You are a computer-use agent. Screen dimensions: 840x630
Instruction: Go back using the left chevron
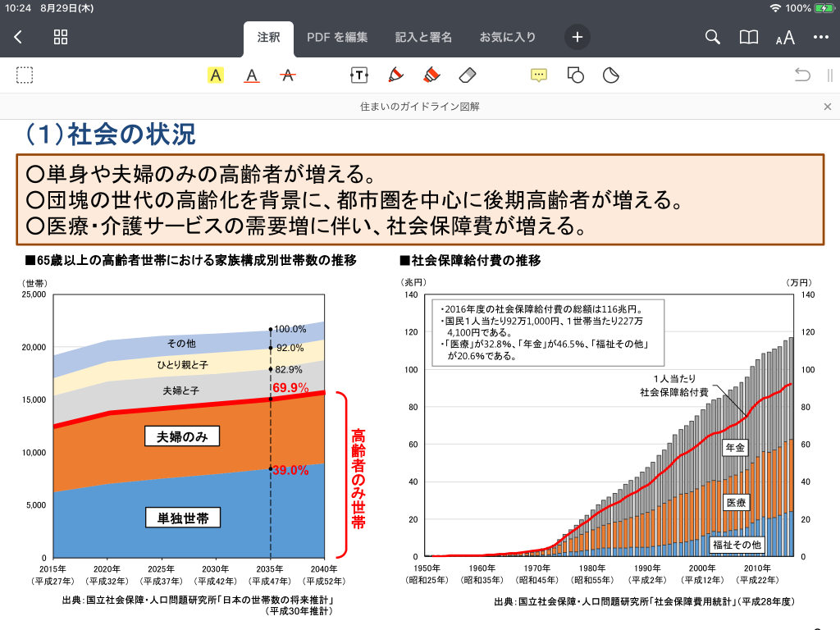18,37
